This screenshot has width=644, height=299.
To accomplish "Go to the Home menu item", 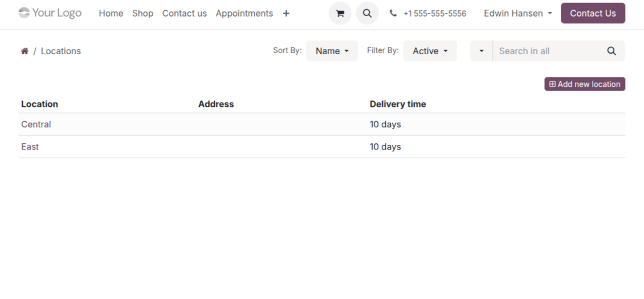I will point(111,13).
